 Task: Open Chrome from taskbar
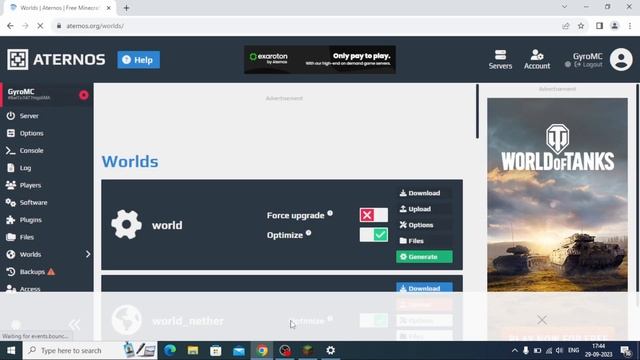(262, 350)
